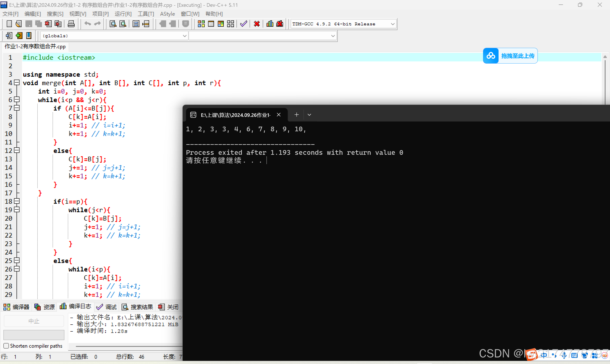Enable Shorten compiler paths checkbox

pos(6,346)
